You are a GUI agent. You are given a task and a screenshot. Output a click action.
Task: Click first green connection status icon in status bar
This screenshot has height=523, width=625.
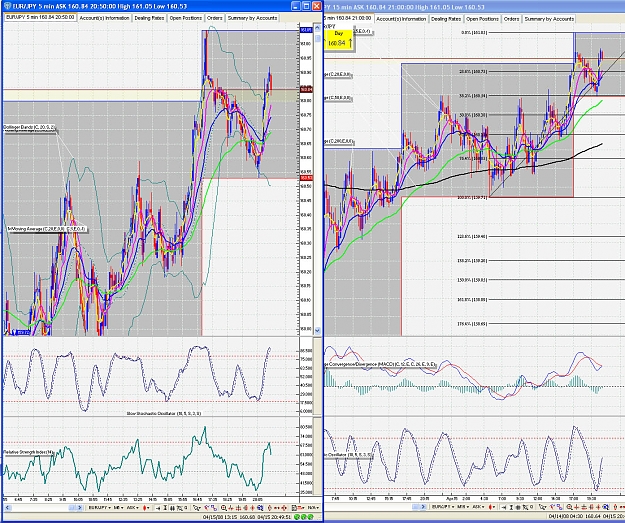(x=298, y=517)
